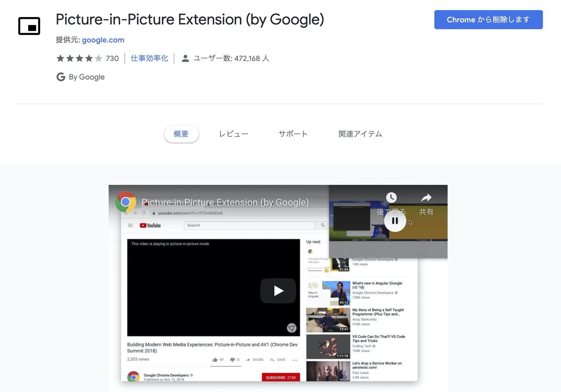Click the search magnifier icon in YouTube preview
Viewport: 561px width, 392px height.
[x=322, y=225]
